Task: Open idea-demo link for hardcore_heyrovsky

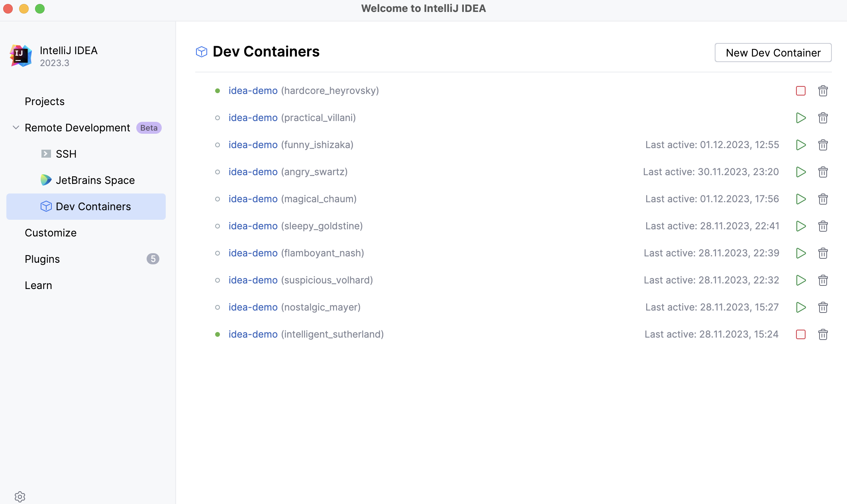Action: (x=253, y=91)
